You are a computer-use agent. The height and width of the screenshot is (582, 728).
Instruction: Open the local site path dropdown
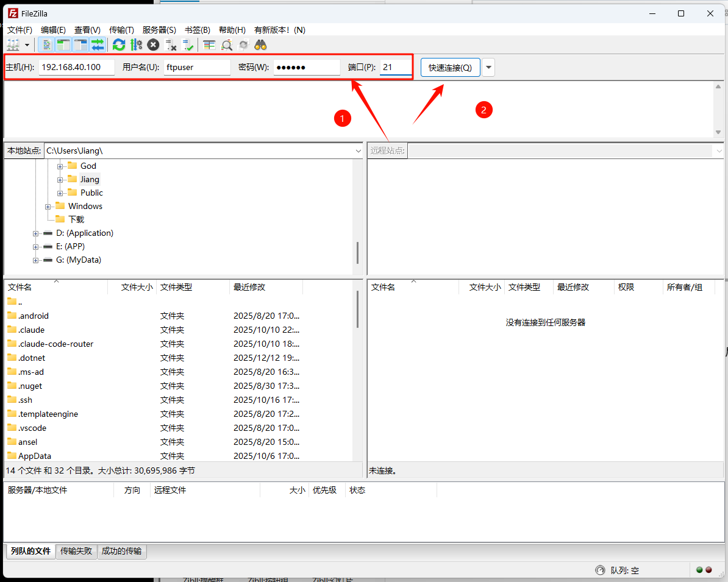tap(358, 151)
